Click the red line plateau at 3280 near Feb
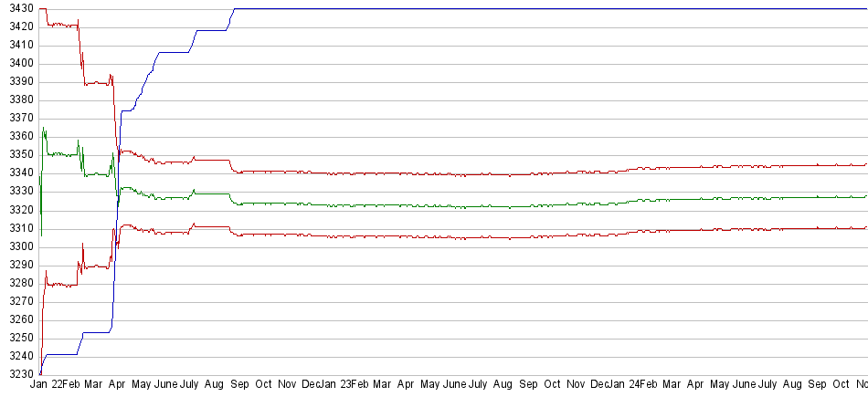Screen dimensions: 868x397 pyautogui.click(x=62, y=285)
